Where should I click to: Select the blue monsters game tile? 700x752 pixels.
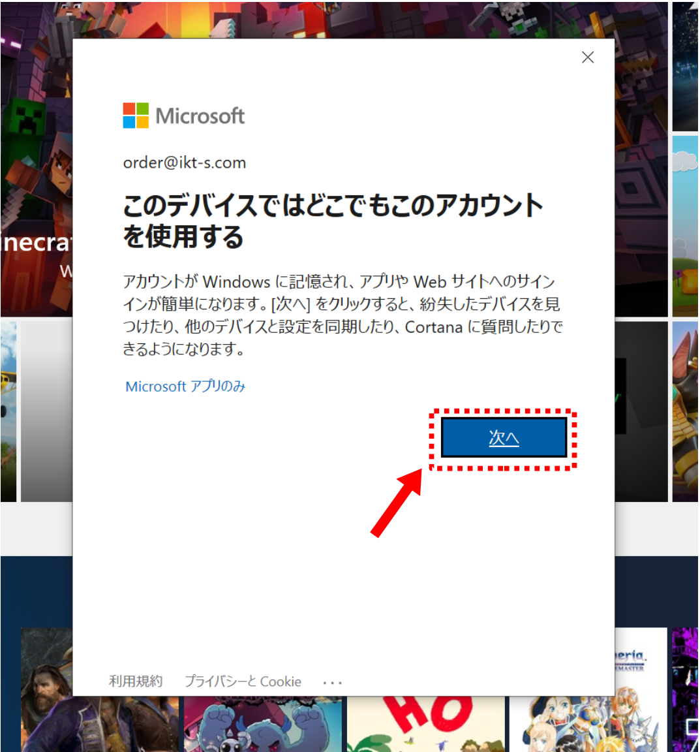click(261, 725)
